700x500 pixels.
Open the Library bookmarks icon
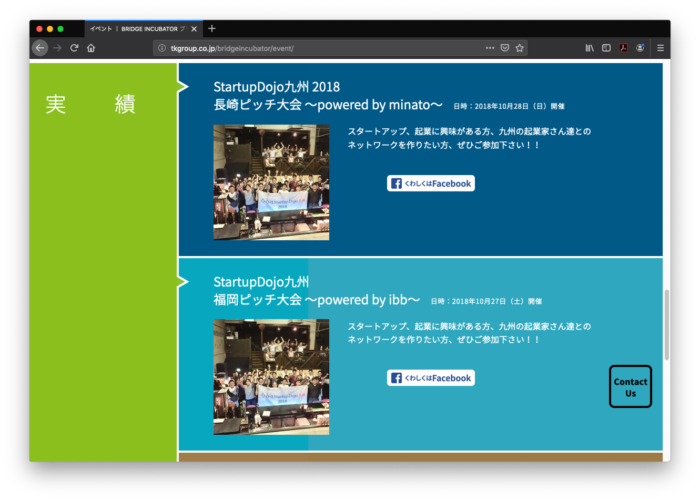pyautogui.click(x=590, y=48)
